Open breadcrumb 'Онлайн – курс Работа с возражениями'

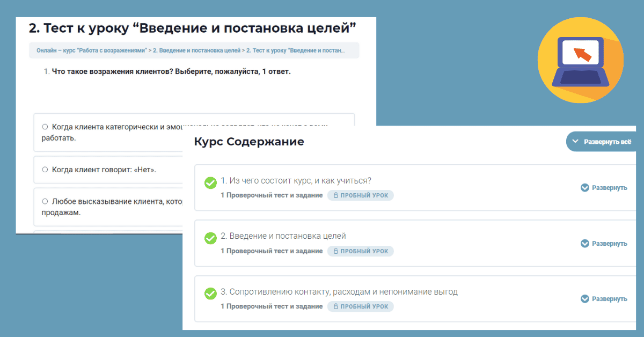click(91, 50)
